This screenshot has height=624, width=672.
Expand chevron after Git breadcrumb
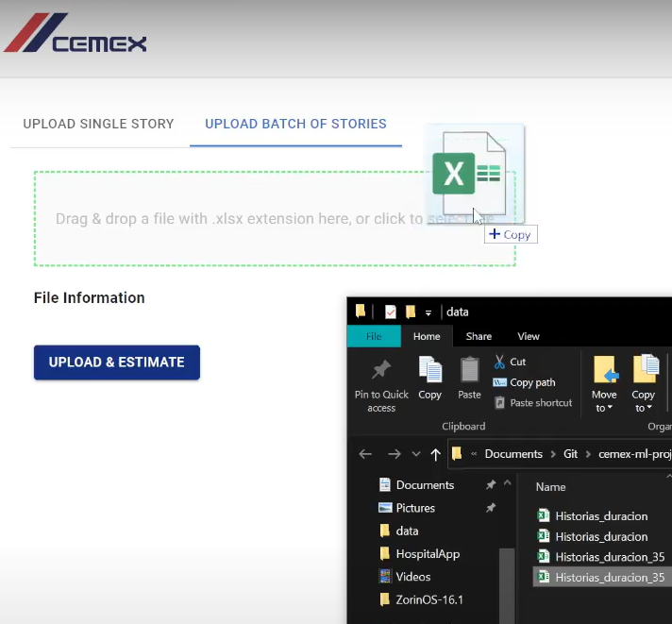pyautogui.click(x=588, y=454)
